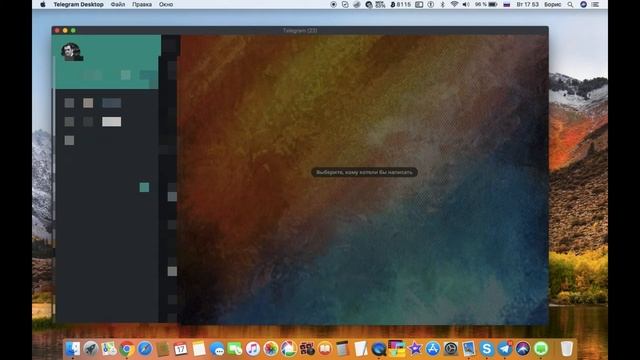Viewport: 640px width, 360px height.
Task: Open Notification Center list icon
Action: tap(595, 4)
